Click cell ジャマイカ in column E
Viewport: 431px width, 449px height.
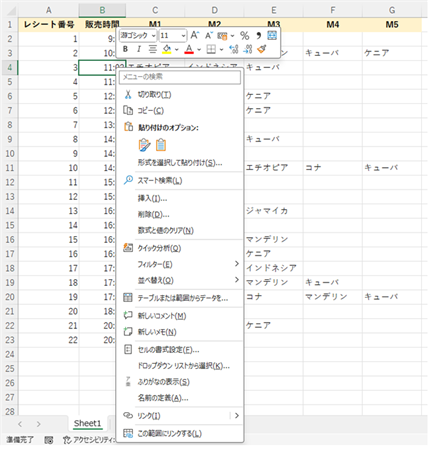(x=274, y=211)
